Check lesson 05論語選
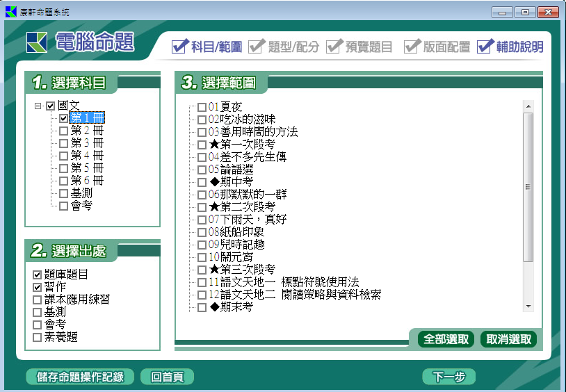The height and width of the screenshot is (392, 566). tap(202, 170)
